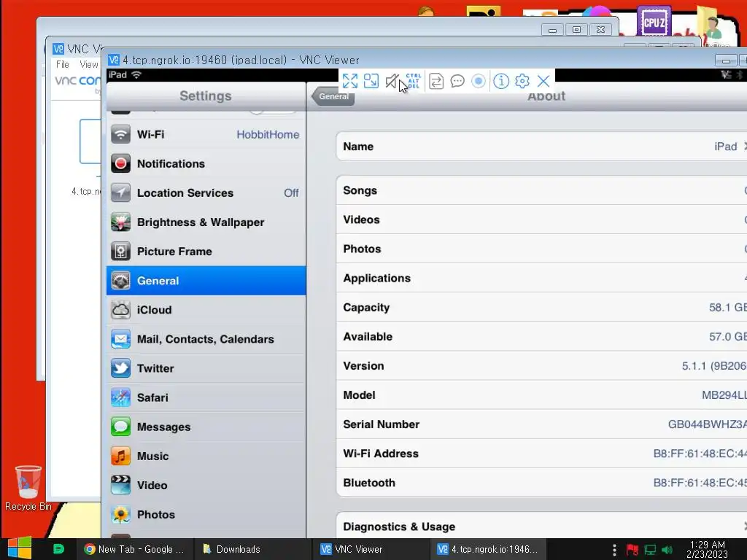
Task: Select the connection thumbnail in background VNC Viewer
Action: pos(90,141)
